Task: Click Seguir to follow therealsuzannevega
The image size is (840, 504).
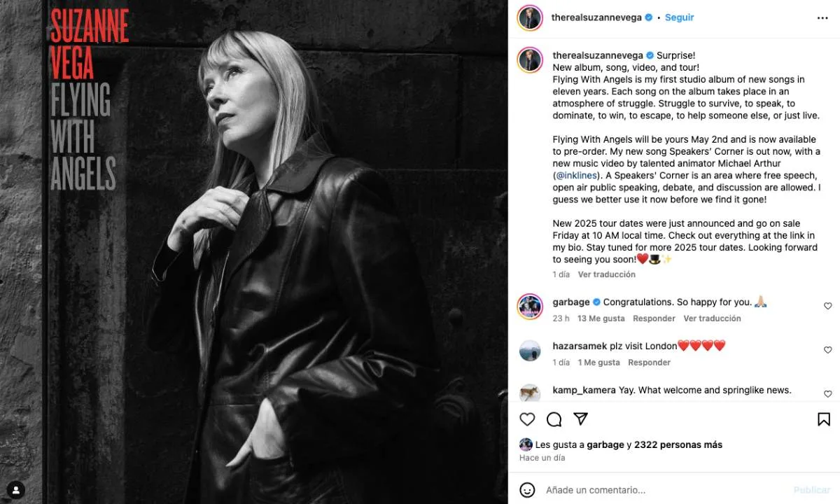Action: 679,17
